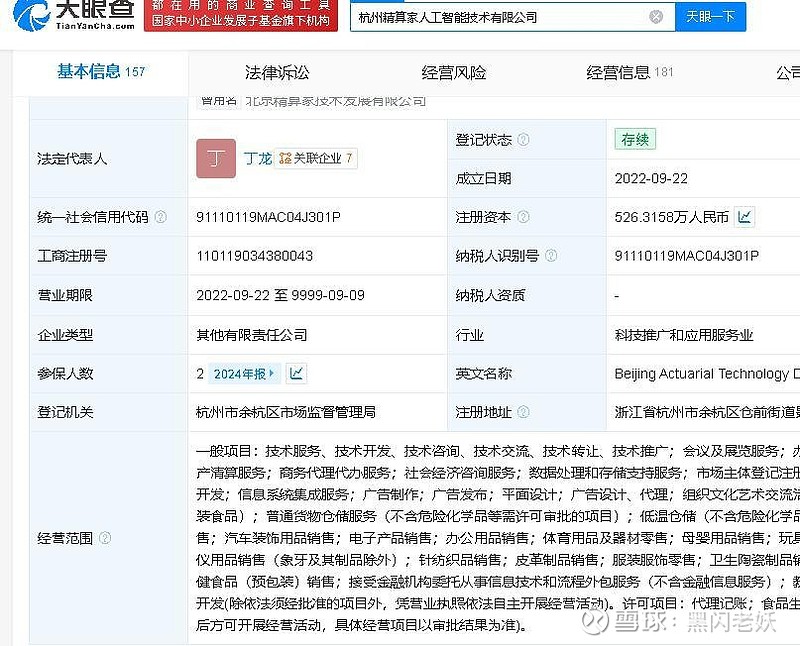Click the 天眼一下 search button

[x=710, y=17]
